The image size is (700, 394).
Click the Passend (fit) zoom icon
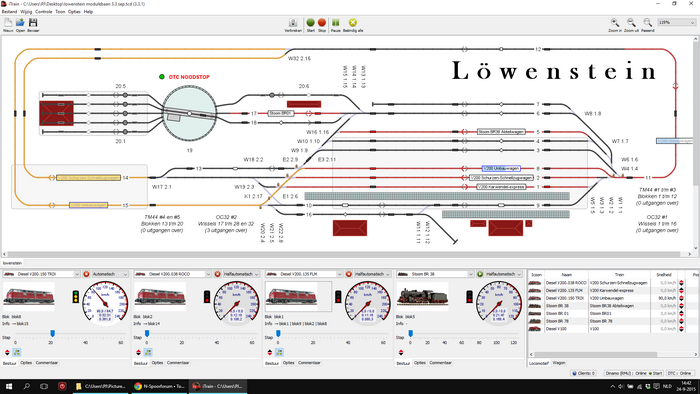coord(647,22)
